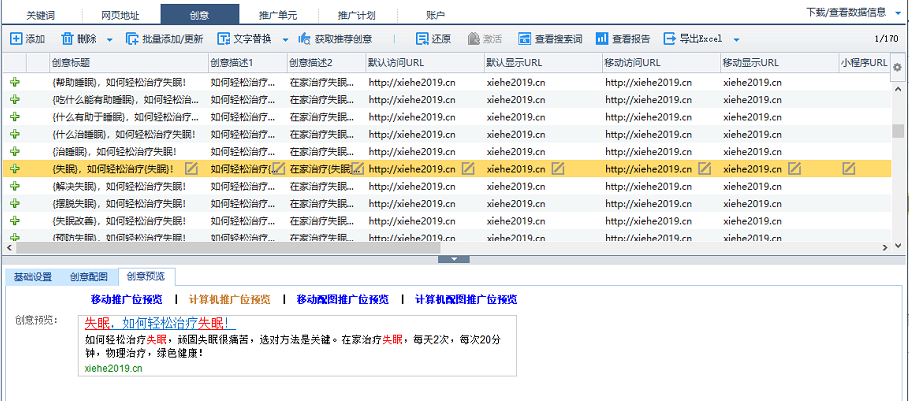Click green xiehe2019.cn preview URL

pos(113,368)
